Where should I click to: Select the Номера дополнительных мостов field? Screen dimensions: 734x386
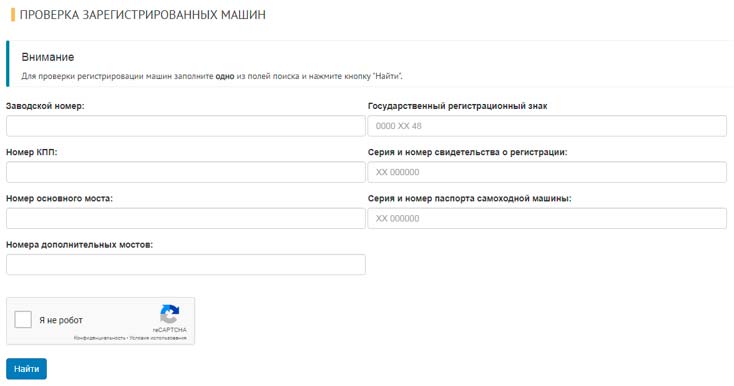click(x=186, y=265)
